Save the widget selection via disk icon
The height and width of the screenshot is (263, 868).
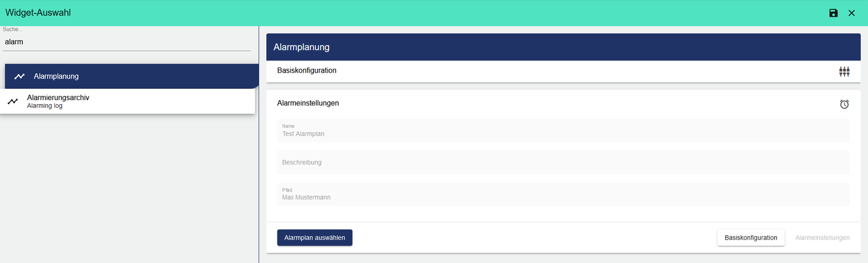point(833,13)
